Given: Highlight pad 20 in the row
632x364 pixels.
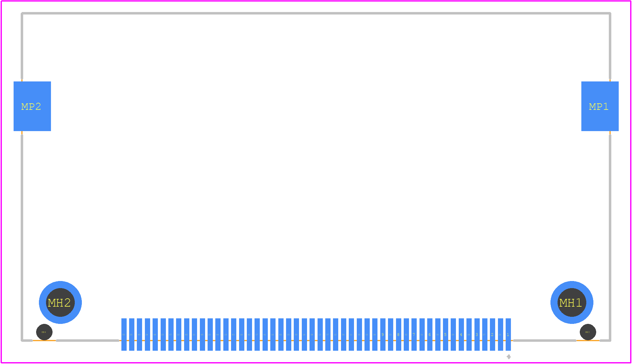Looking at the screenshot, I should (210, 334).
